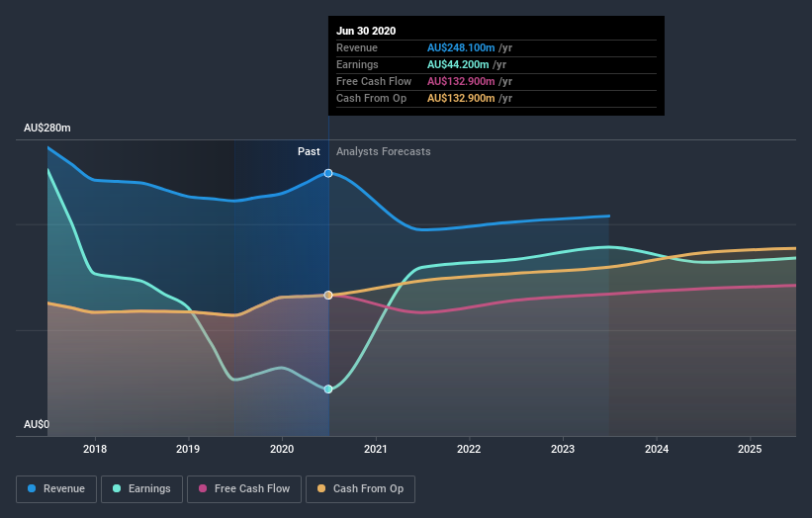This screenshot has height=518, width=812.
Task: Toggle the Earnings legend button
Action: [141, 489]
